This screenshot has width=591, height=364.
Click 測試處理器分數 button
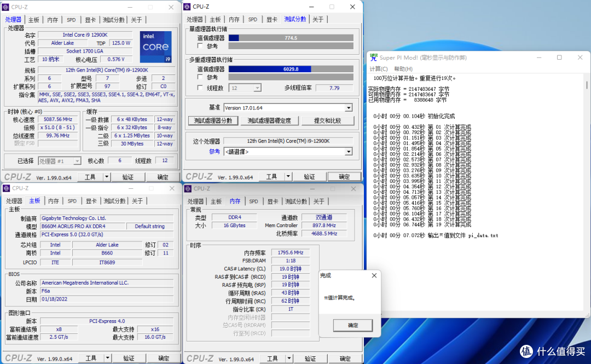(213, 121)
